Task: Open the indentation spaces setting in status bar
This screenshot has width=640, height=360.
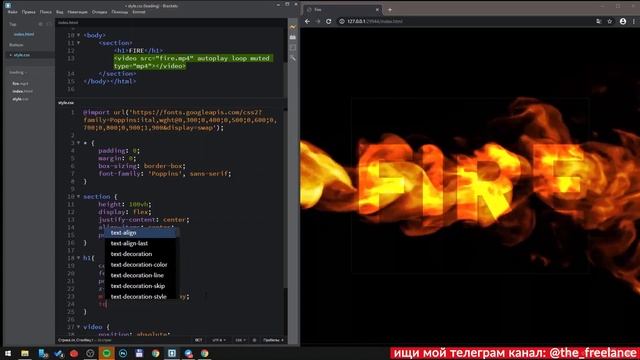Action: [273, 340]
